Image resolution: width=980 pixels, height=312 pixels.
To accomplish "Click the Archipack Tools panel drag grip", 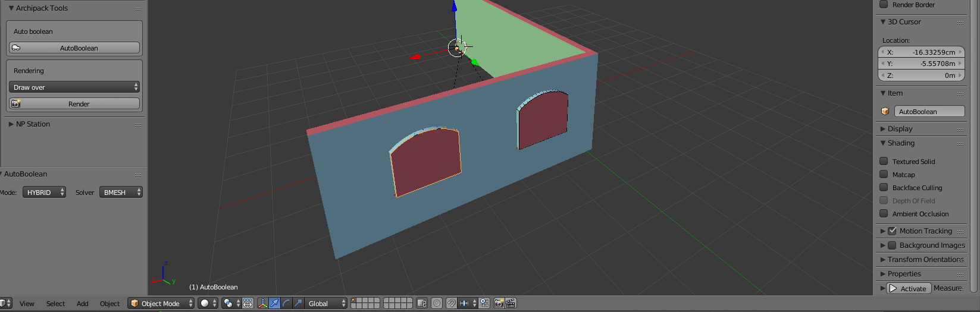I will tap(138, 9).
